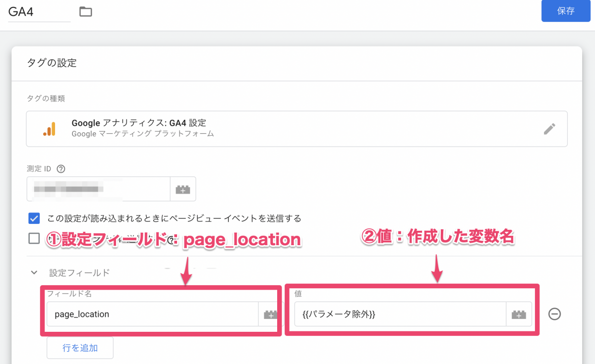Click help icon beside the unchecked checkbox option
This screenshot has width=595, height=364.
coord(172,241)
